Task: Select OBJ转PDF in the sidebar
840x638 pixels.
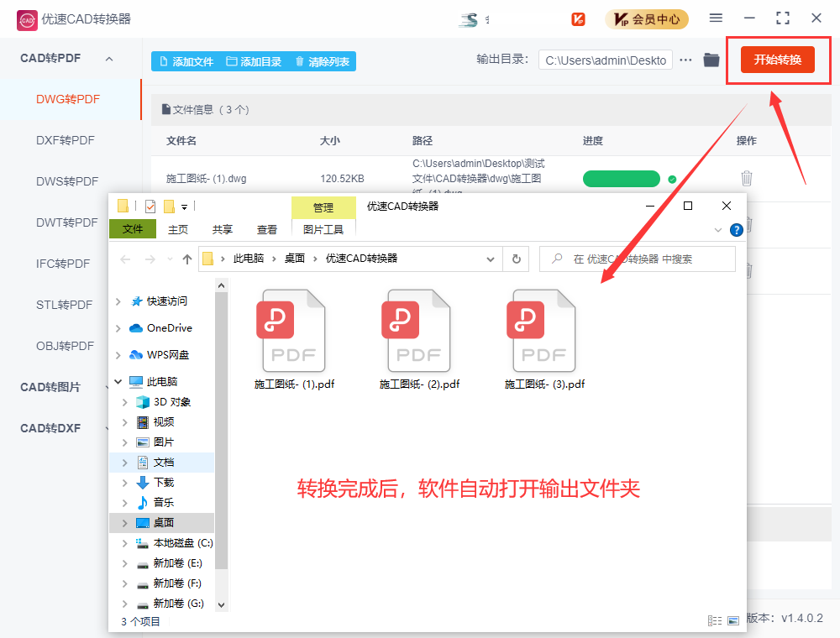Action: click(65, 347)
